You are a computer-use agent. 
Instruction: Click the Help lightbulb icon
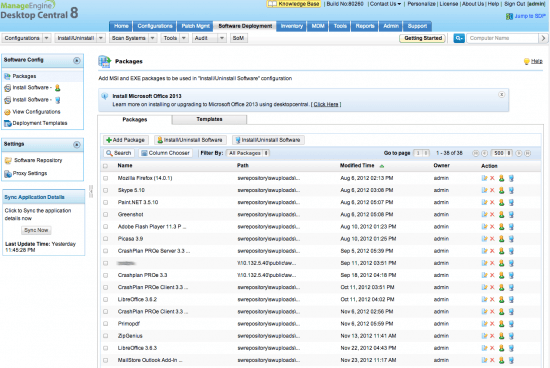526,61
